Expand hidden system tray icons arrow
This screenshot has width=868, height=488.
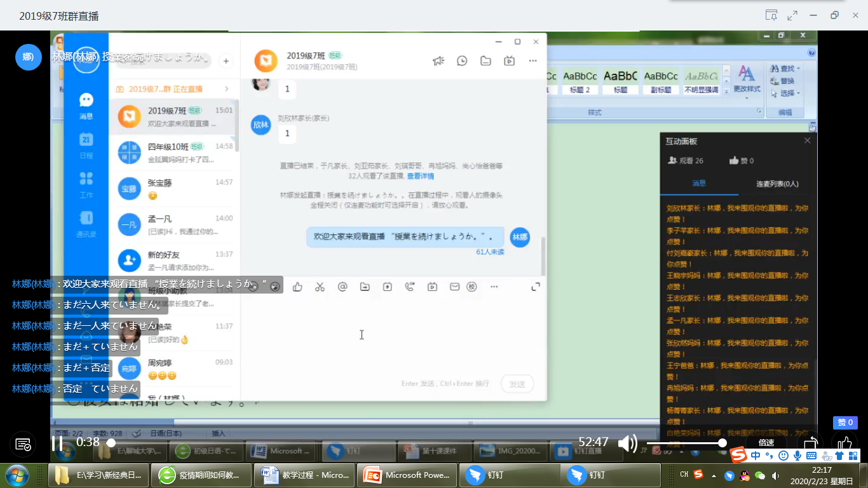pyautogui.click(x=714, y=475)
